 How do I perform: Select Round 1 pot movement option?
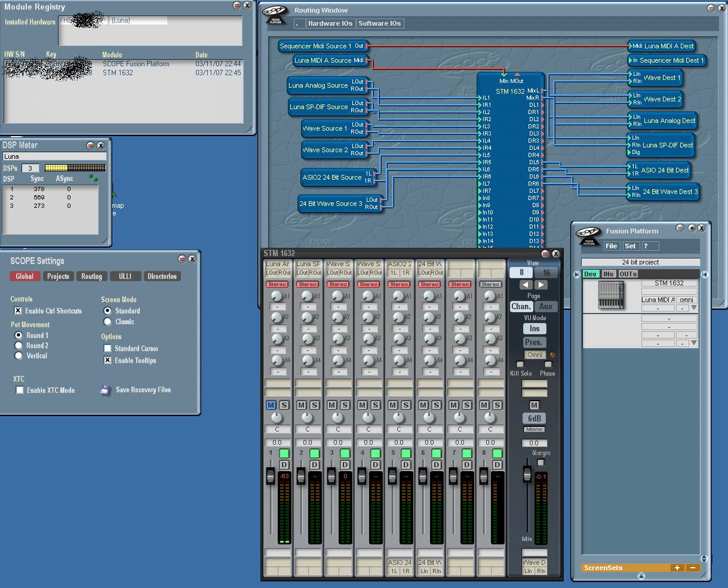[x=19, y=335]
